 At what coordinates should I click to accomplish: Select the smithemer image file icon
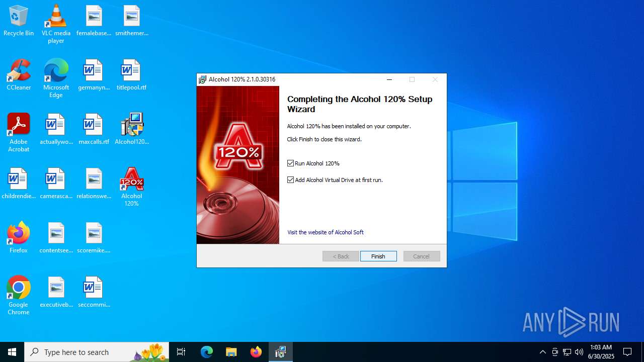(131, 21)
